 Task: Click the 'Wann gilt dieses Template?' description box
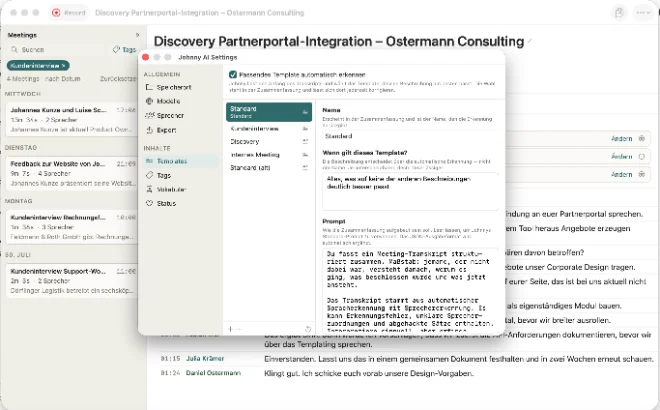click(410, 192)
